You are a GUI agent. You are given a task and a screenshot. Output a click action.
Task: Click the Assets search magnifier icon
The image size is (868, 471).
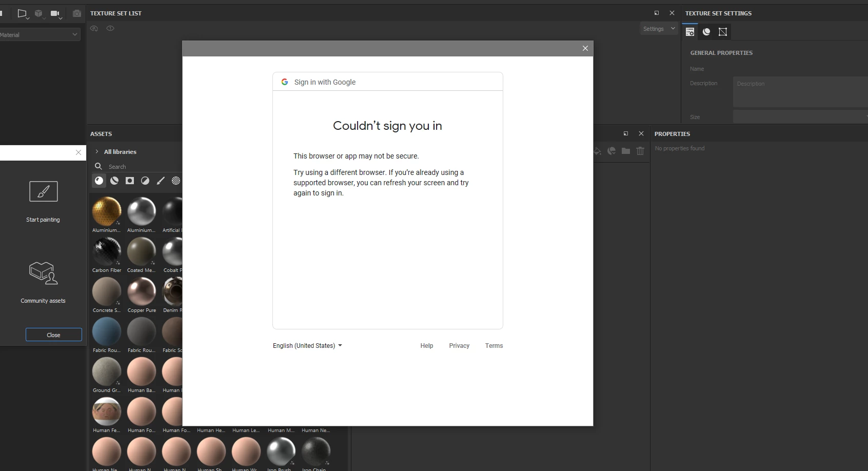click(98, 166)
